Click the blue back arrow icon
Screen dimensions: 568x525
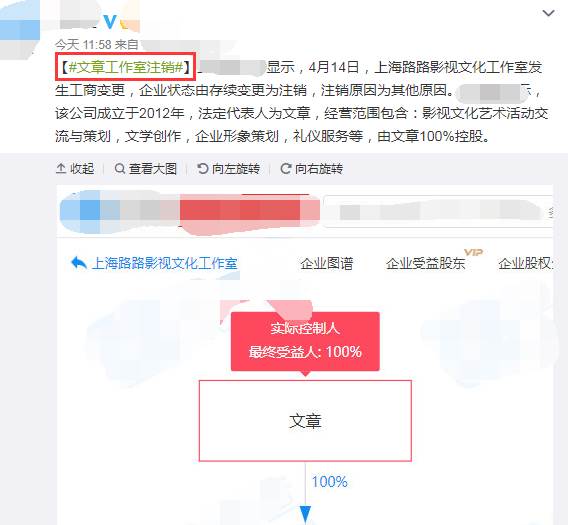79,262
